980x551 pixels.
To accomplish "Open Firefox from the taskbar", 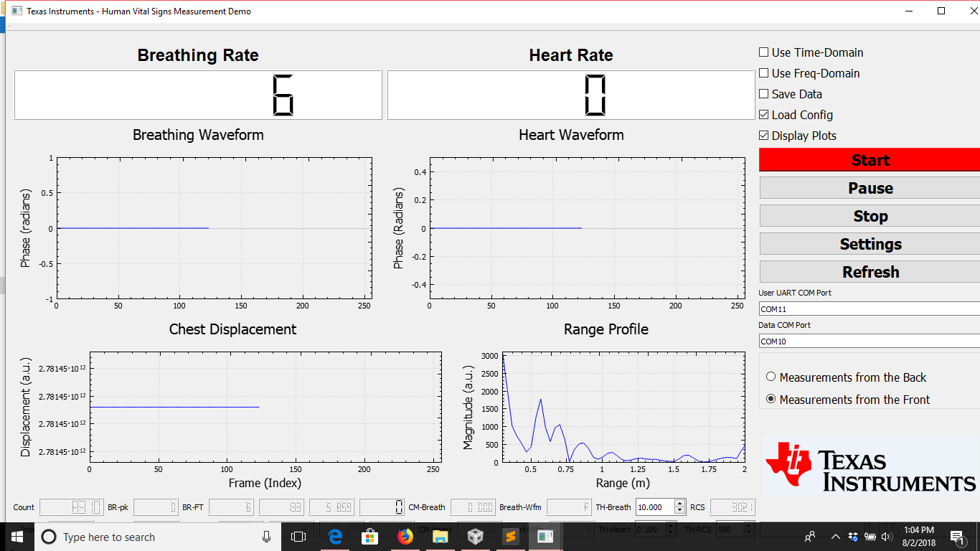I will (x=405, y=537).
